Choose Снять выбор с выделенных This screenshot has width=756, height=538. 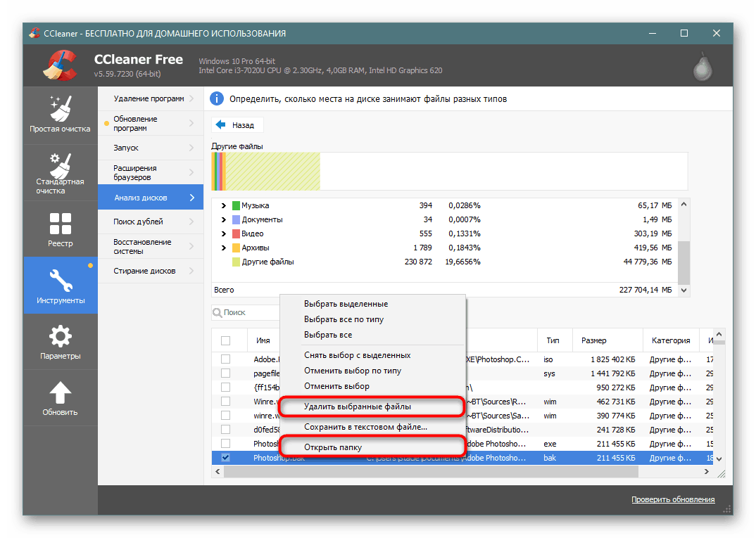point(372,355)
